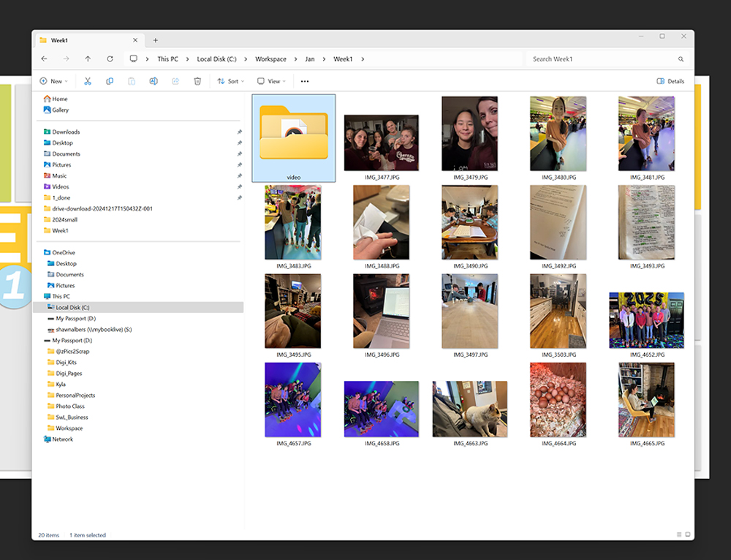Select the video folder
The height and width of the screenshot is (560, 731).
tap(294, 138)
